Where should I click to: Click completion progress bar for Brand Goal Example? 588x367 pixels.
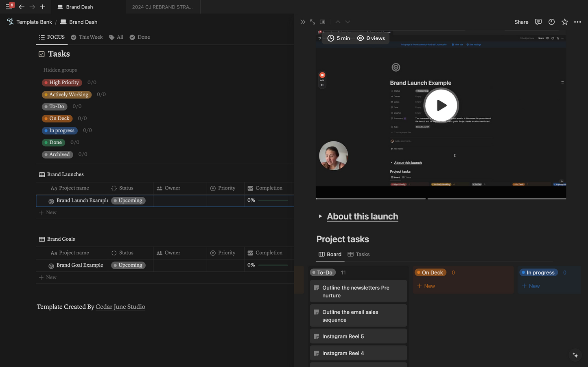click(273, 265)
